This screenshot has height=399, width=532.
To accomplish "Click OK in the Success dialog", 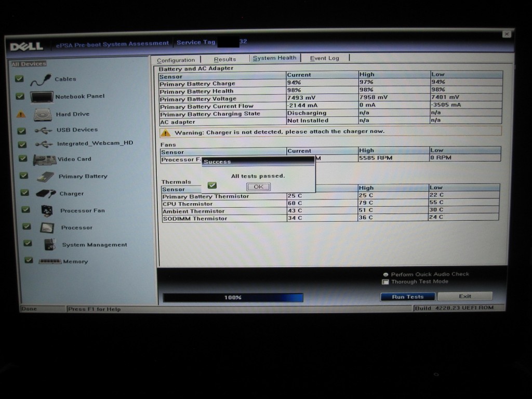I will 259,187.
